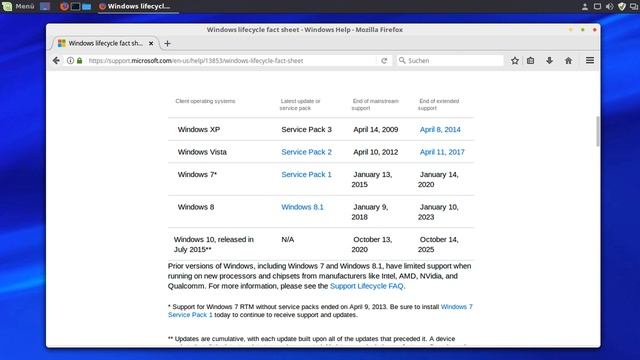Close the Windows lifecycle fact sheet tab
The image size is (640, 360).
151,43
